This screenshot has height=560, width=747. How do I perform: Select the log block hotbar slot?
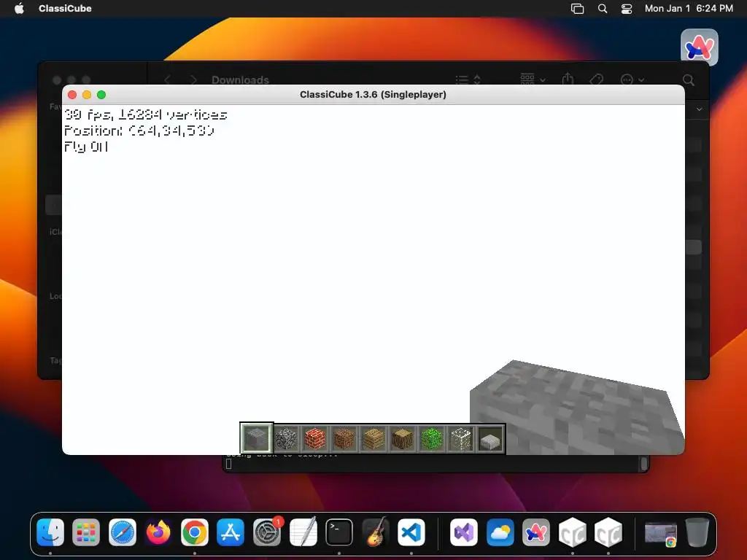click(403, 438)
